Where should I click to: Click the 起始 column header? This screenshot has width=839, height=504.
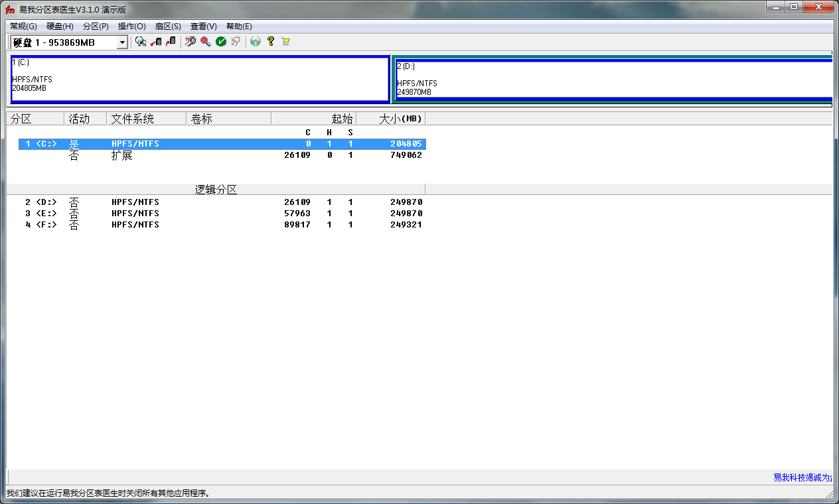314,119
